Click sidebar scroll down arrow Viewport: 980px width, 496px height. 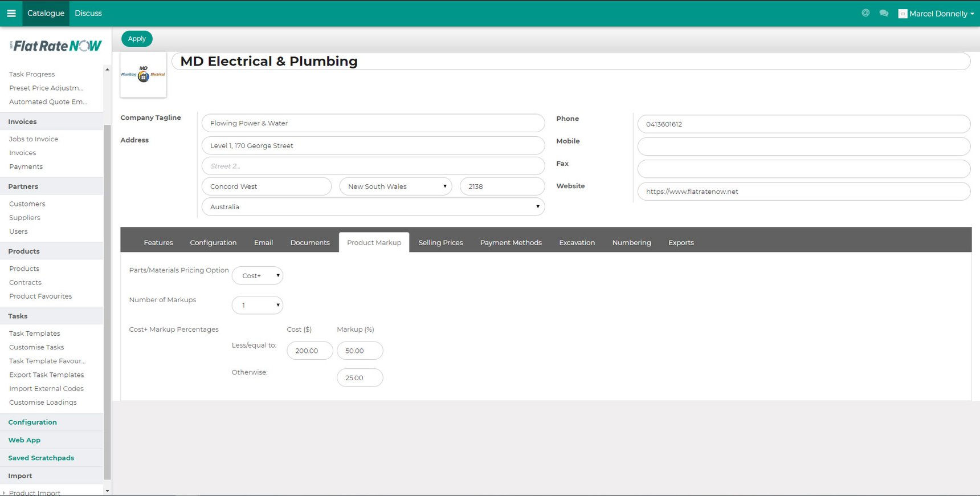[107, 490]
